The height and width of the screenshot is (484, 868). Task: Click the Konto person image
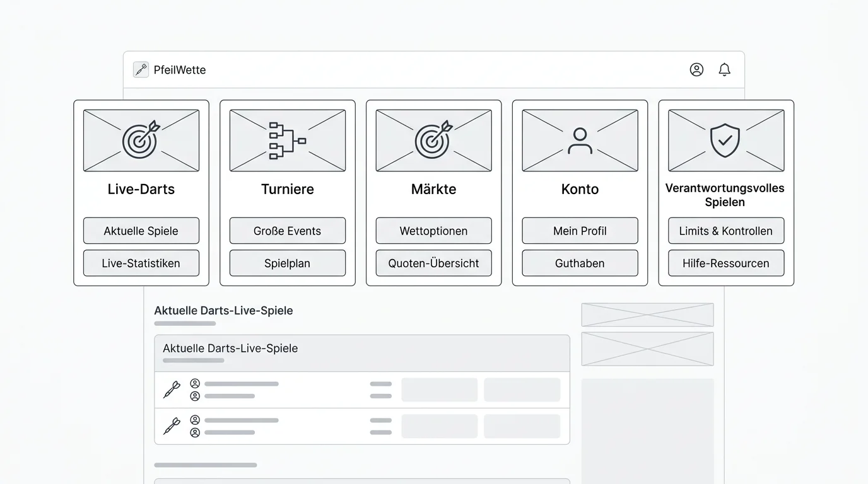tap(580, 141)
